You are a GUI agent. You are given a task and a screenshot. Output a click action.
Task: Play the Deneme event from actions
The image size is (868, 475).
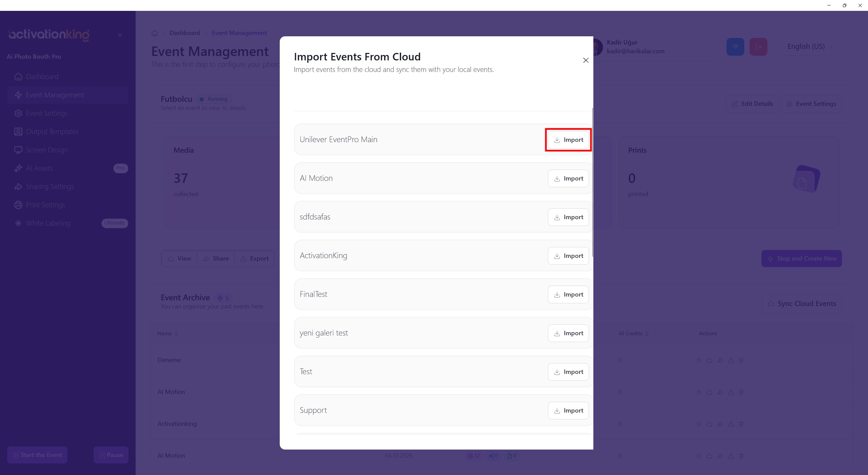click(x=699, y=360)
